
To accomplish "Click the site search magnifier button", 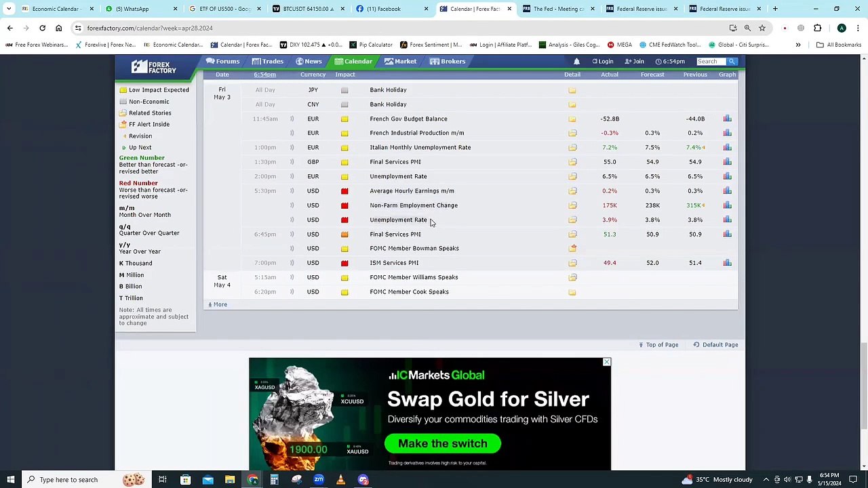I will pyautogui.click(x=732, y=61).
